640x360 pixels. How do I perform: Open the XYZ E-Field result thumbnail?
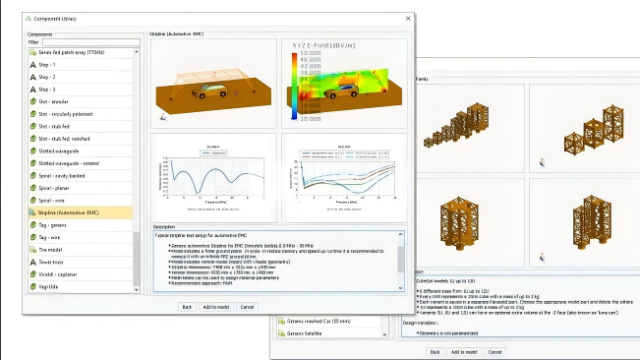coord(344,84)
